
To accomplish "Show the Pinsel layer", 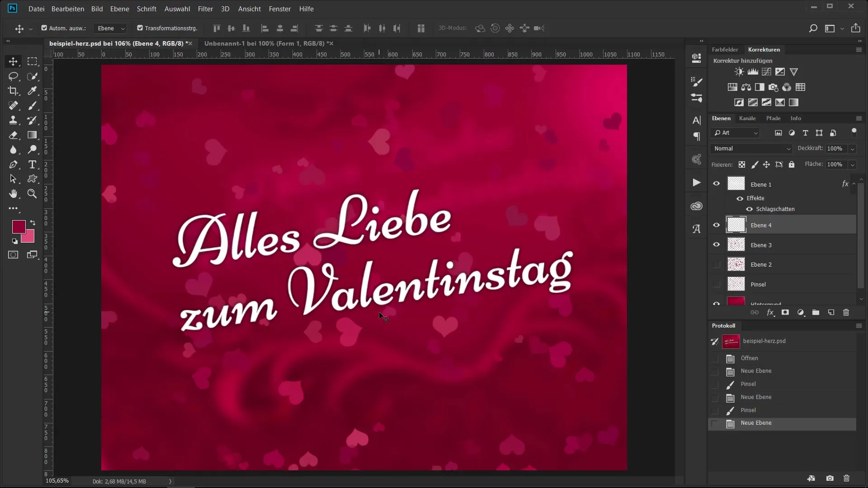I will (x=717, y=284).
